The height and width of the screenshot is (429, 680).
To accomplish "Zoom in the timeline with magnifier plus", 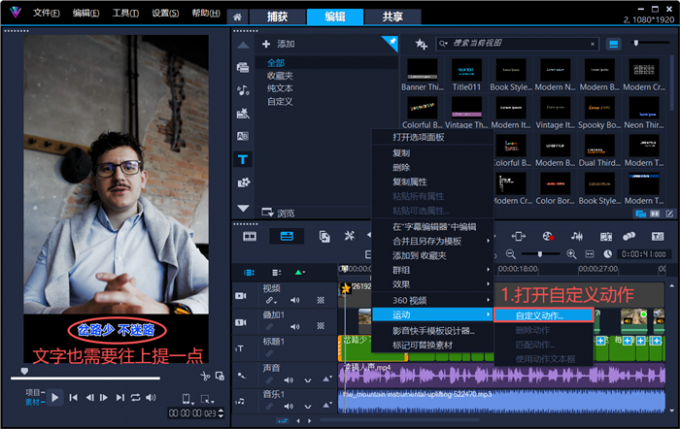I will click(x=572, y=254).
